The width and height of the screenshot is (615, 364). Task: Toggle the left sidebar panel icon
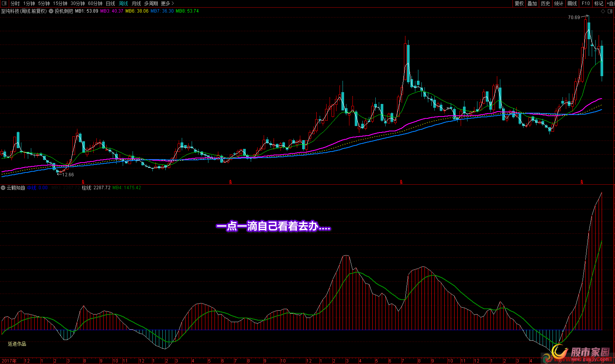[x=4, y=3]
